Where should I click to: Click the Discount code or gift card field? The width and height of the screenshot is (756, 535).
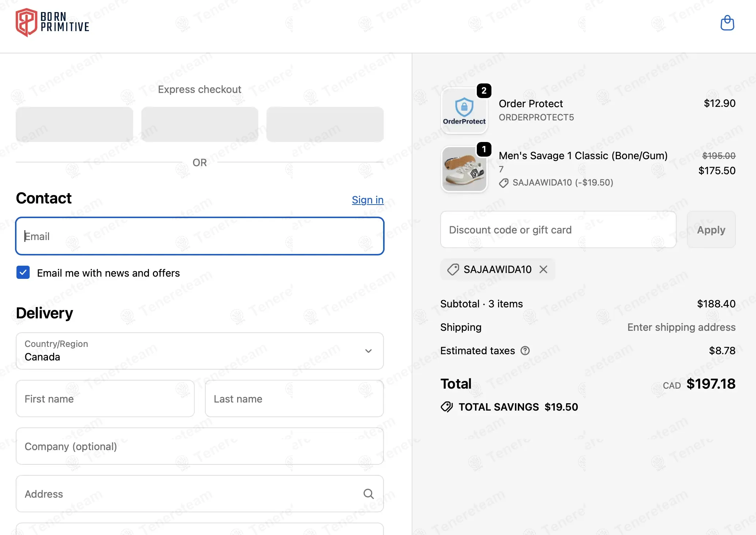[558, 230]
